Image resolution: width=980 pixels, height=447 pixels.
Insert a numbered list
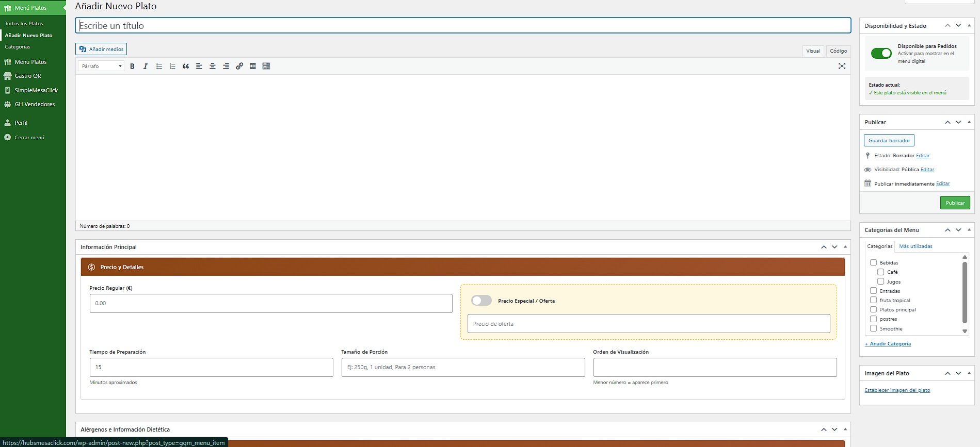[172, 67]
